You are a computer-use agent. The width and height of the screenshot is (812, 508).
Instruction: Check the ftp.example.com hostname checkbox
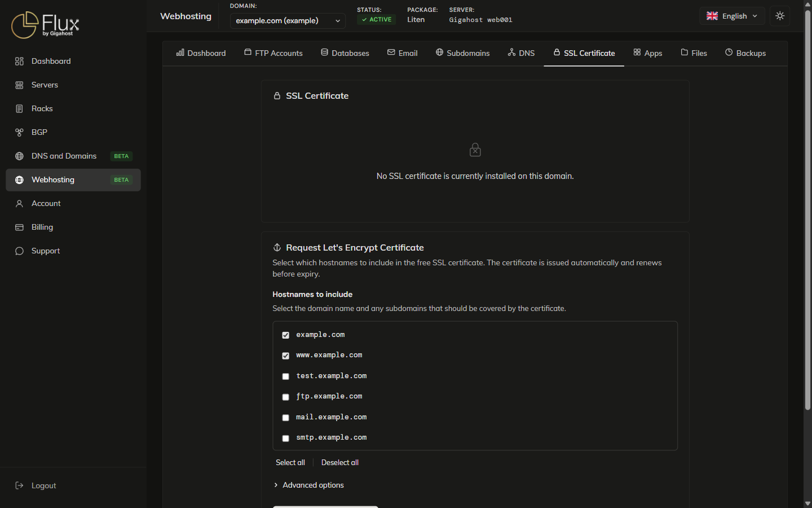285,397
